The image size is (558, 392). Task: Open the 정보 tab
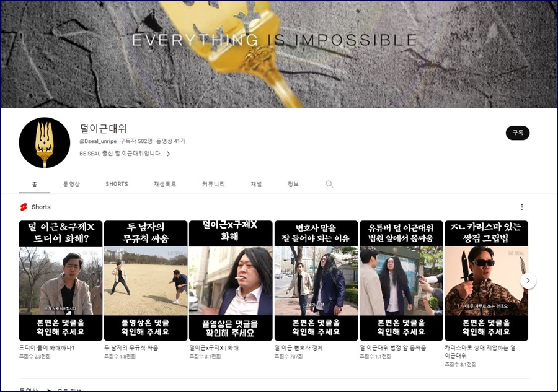[293, 184]
